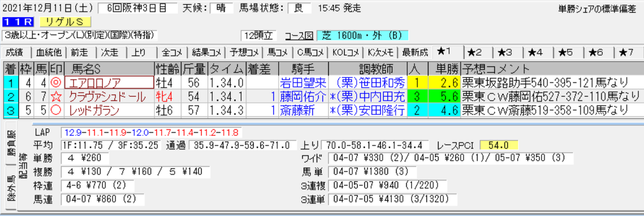Click the 芝 1600m・外 (B) course label
The height and width of the screenshot is (216, 644).
click(362, 35)
